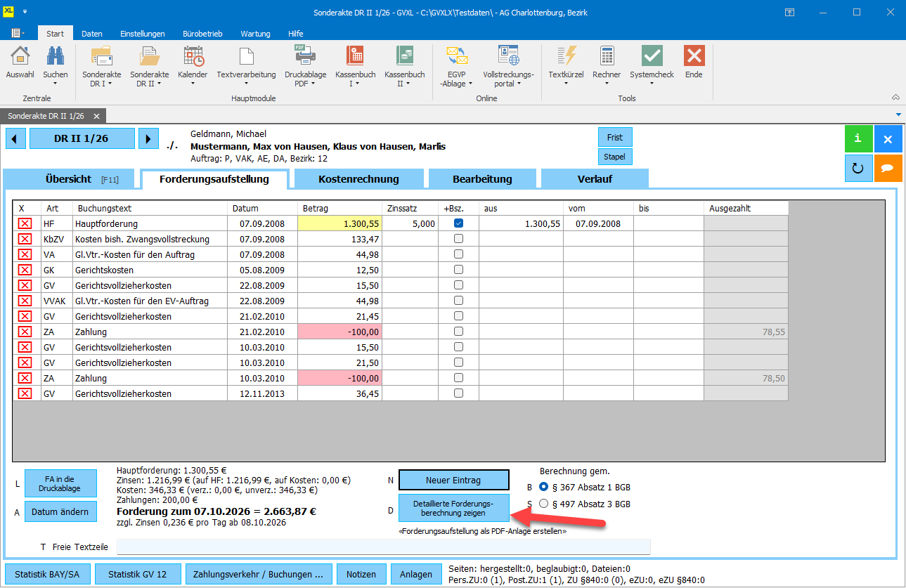Click the Neuer Eintrag button
The height and width of the screenshot is (588, 906).
pos(453,480)
